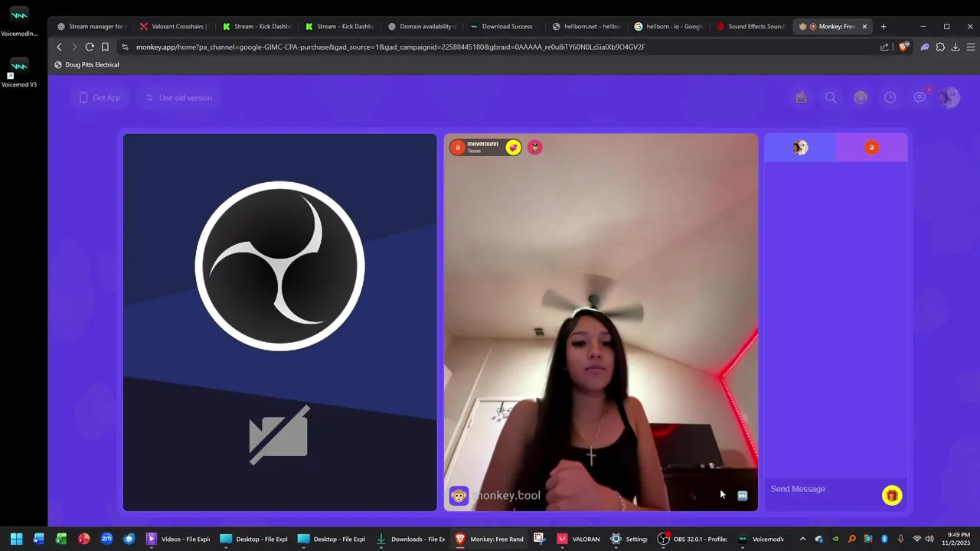Open the browser extensions puzzle icon
980x551 pixels.
940,47
